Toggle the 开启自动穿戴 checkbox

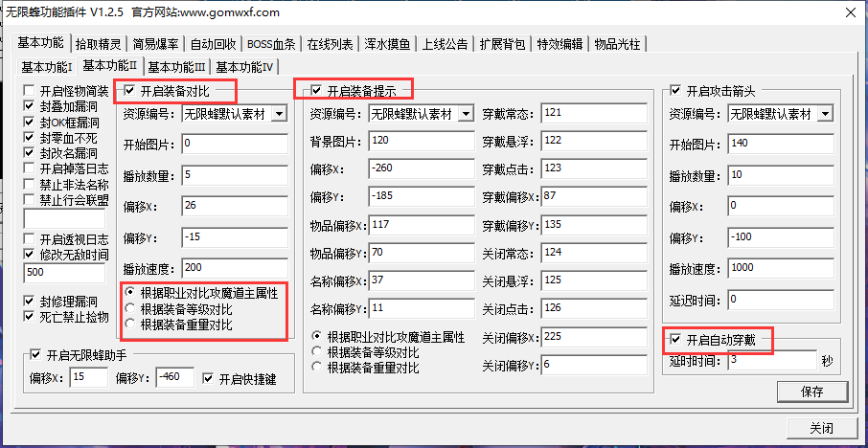tap(676, 340)
